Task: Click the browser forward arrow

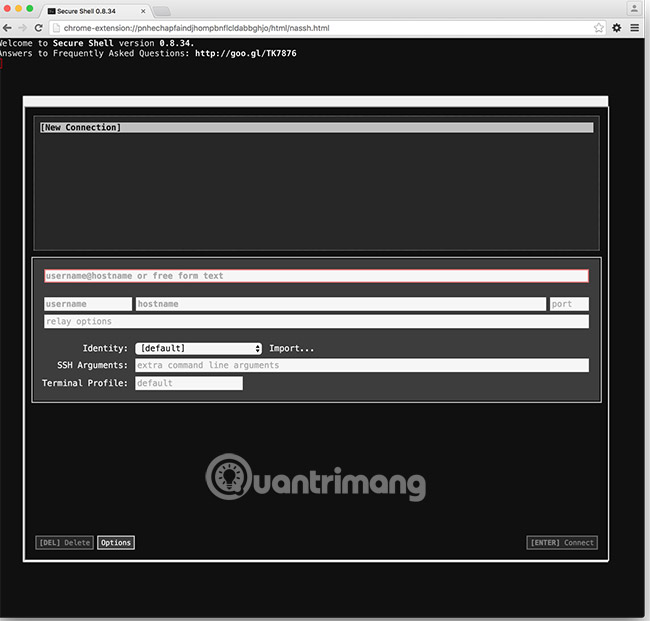Action: coord(23,28)
